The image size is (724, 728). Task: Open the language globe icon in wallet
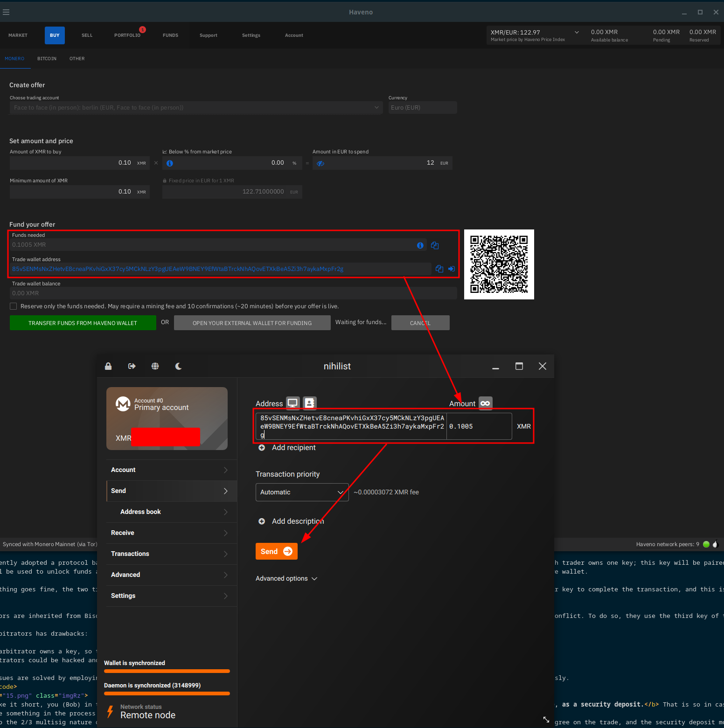(155, 366)
